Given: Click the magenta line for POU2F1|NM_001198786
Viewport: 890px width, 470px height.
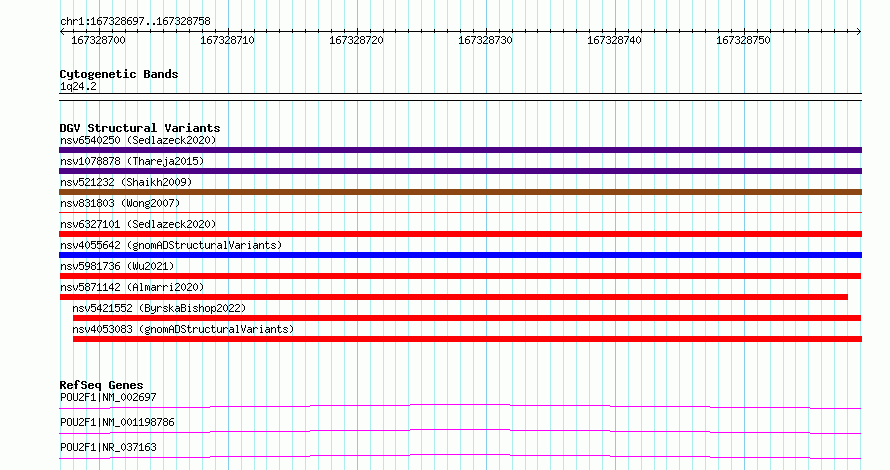Looking at the screenshot, I should click(x=460, y=431).
